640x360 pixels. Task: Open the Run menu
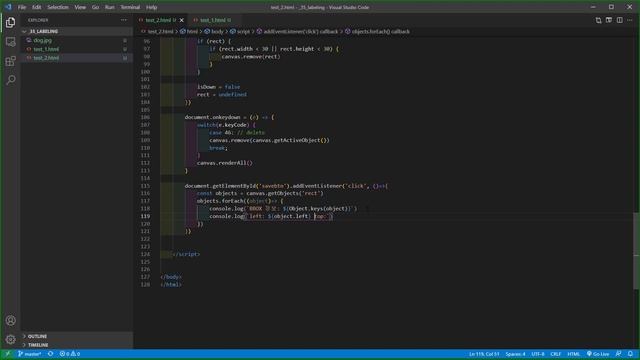109,7
